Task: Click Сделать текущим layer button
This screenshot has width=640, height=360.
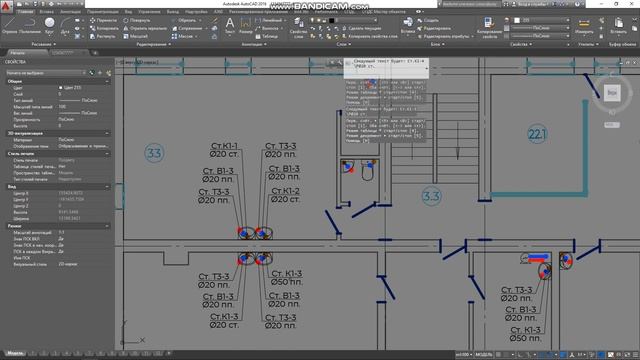Action: 361,28
